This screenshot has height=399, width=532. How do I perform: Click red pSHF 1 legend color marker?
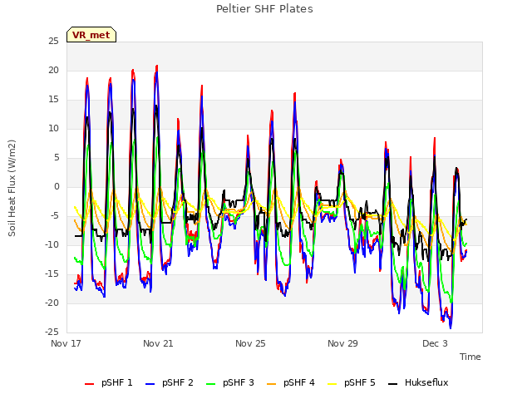point(89,384)
